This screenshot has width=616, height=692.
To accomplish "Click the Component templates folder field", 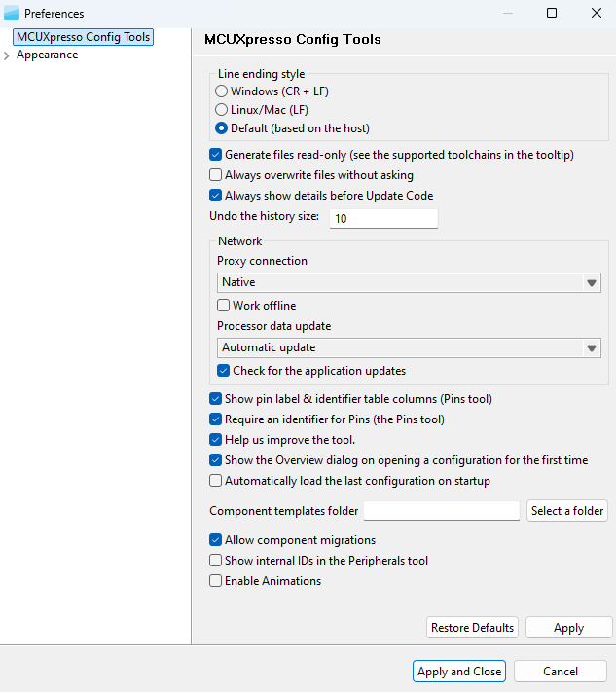I will tap(441, 511).
